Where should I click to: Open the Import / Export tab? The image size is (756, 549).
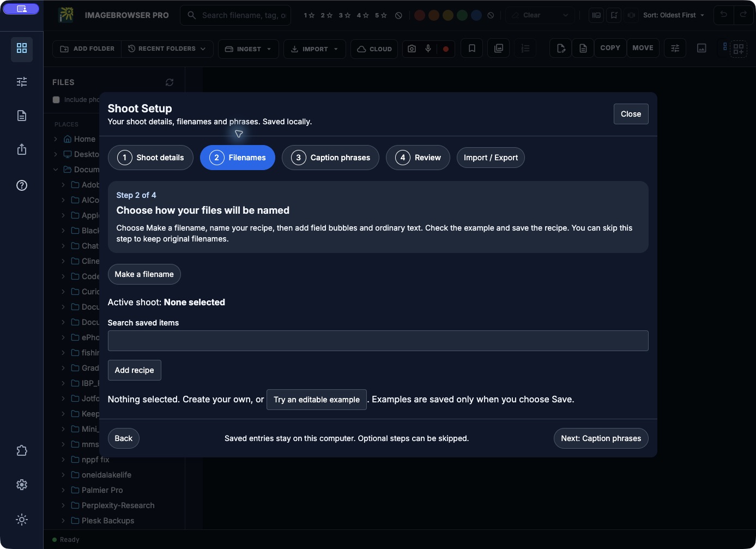[x=491, y=158]
